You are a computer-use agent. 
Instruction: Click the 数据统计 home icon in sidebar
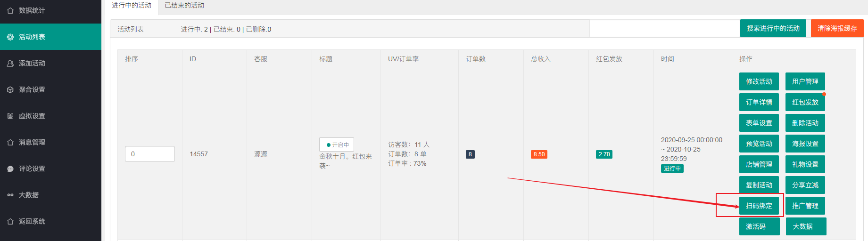point(10,10)
